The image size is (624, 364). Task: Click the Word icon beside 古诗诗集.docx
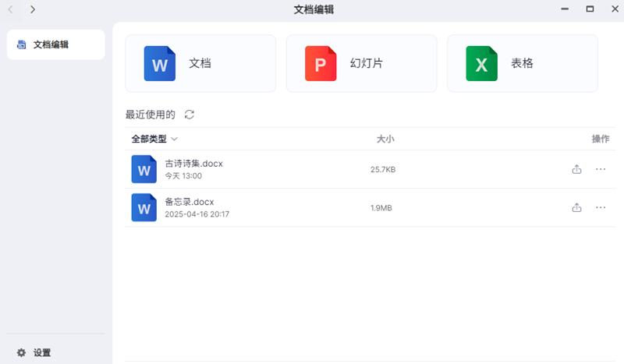(144, 169)
